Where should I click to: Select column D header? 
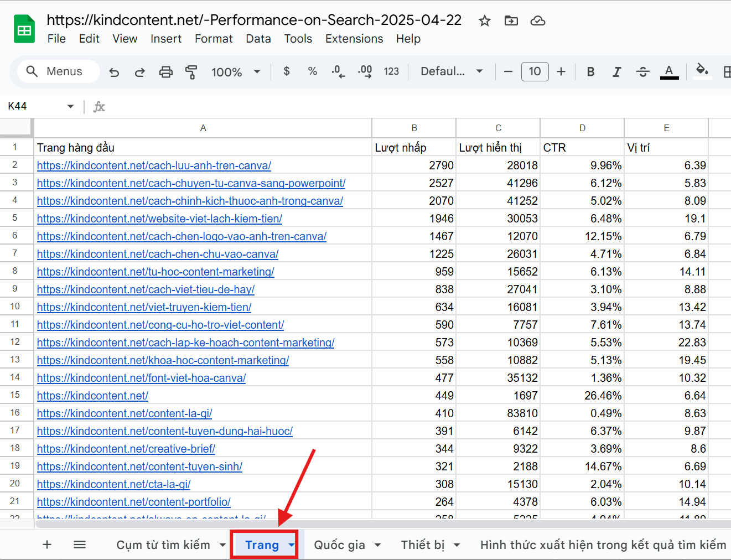(582, 128)
